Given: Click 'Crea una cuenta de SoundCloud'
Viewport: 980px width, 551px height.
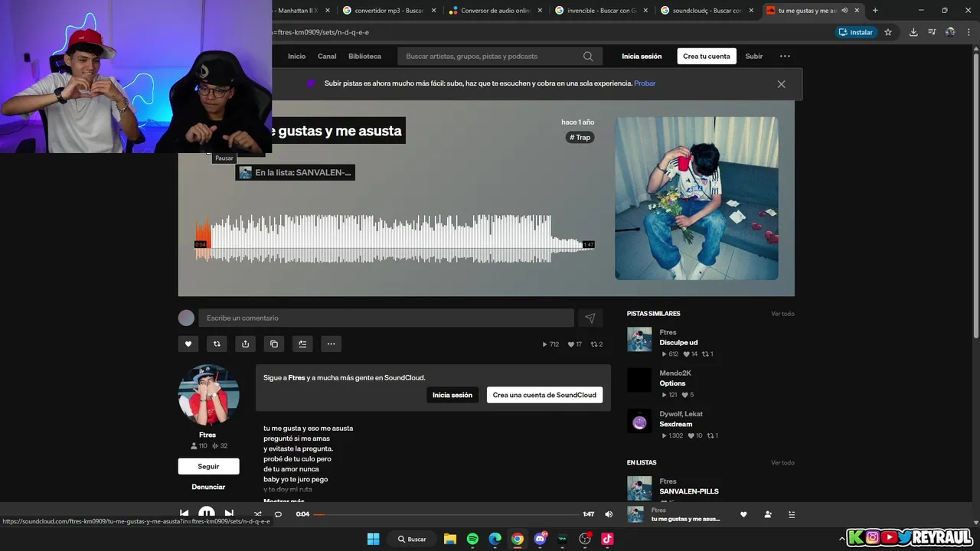Looking at the screenshot, I should tap(544, 395).
